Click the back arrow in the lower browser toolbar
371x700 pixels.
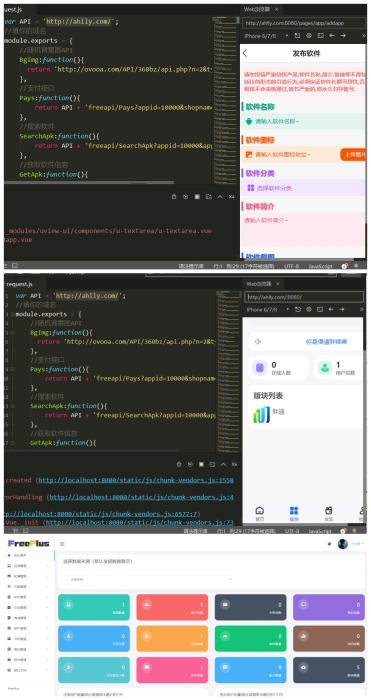[x=331, y=309]
